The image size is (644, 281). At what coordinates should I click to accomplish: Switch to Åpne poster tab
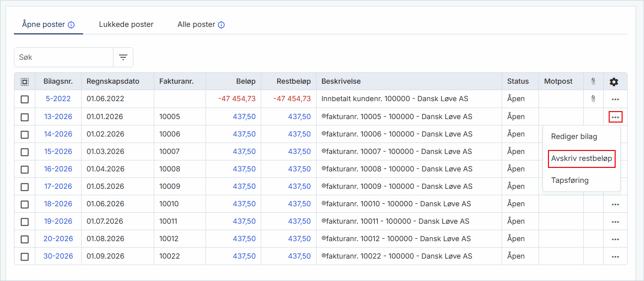[x=44, y=24]
